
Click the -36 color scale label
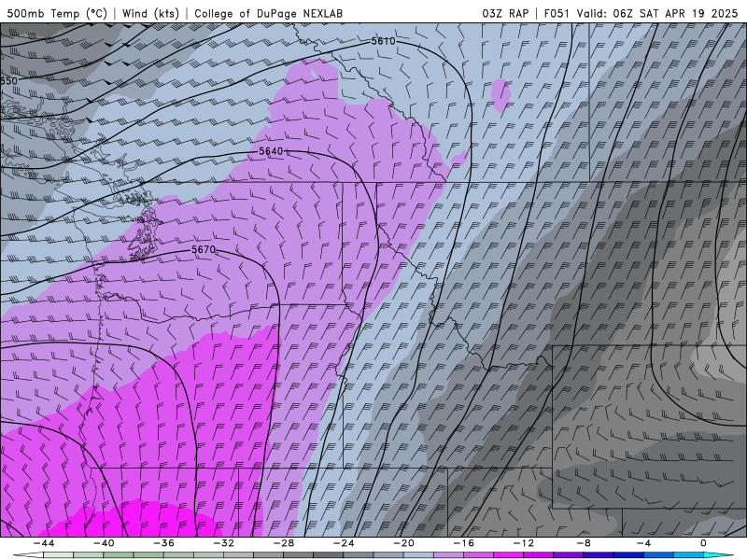click(x=163, y=543)
